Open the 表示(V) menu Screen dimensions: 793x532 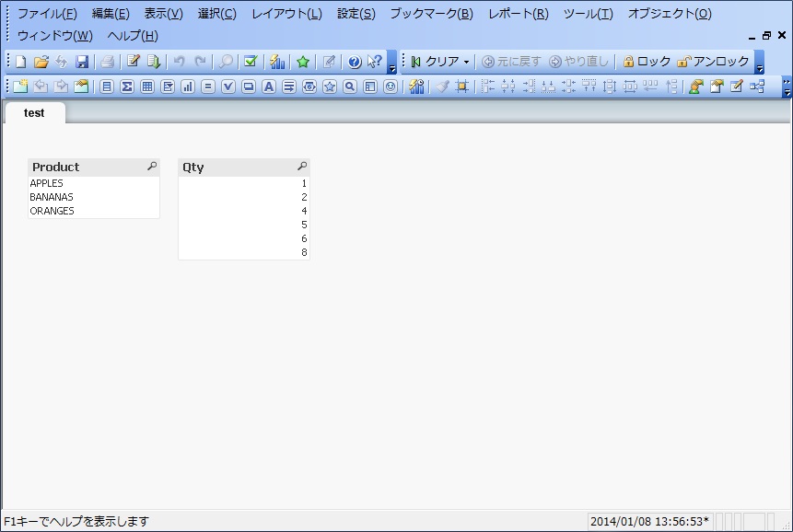pos(163,14)
